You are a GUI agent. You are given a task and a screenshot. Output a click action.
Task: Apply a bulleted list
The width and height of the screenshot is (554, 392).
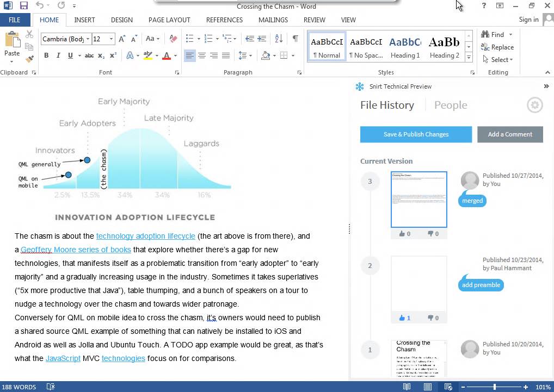190,39
